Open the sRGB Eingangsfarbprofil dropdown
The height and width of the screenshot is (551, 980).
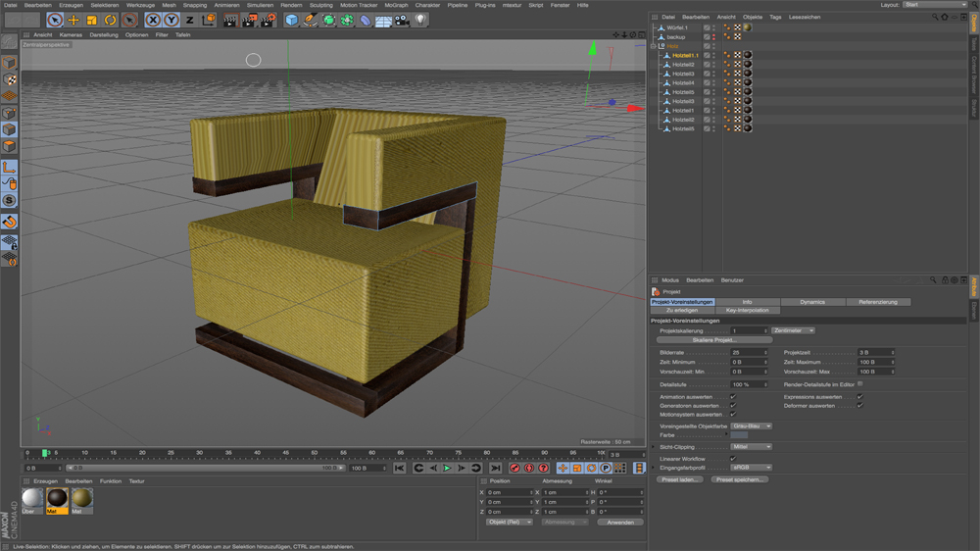point(752,468)
